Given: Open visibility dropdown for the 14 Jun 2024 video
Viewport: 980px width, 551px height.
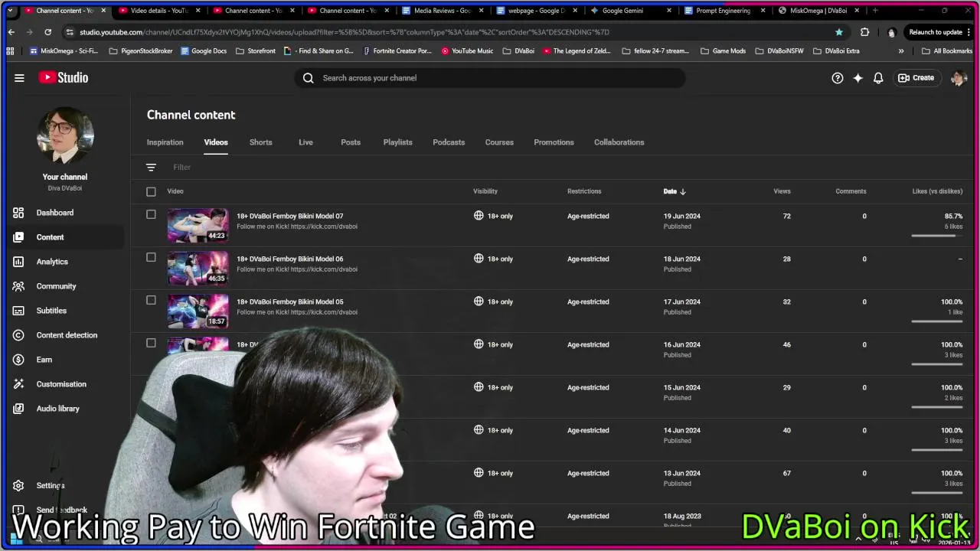Looking at the screenshot, I should [493, 430].
